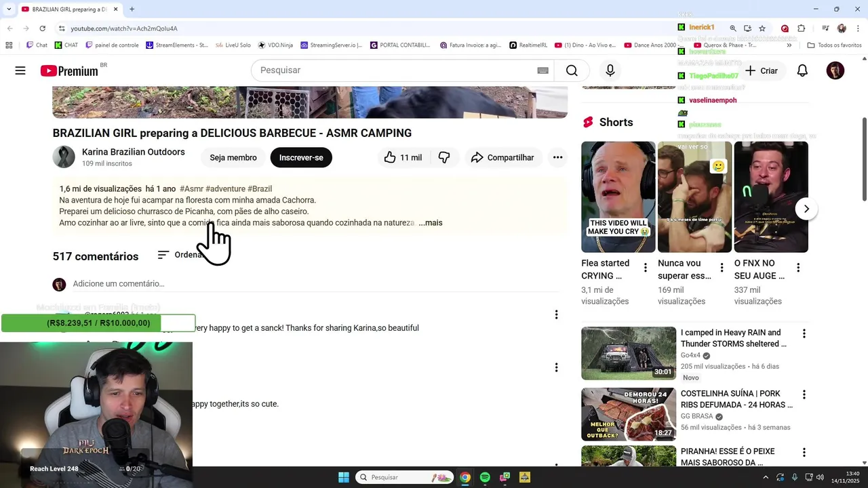Open options for Heavy RAIN camping video
Screen dimensions: 868x488
[x=804, y=333]
